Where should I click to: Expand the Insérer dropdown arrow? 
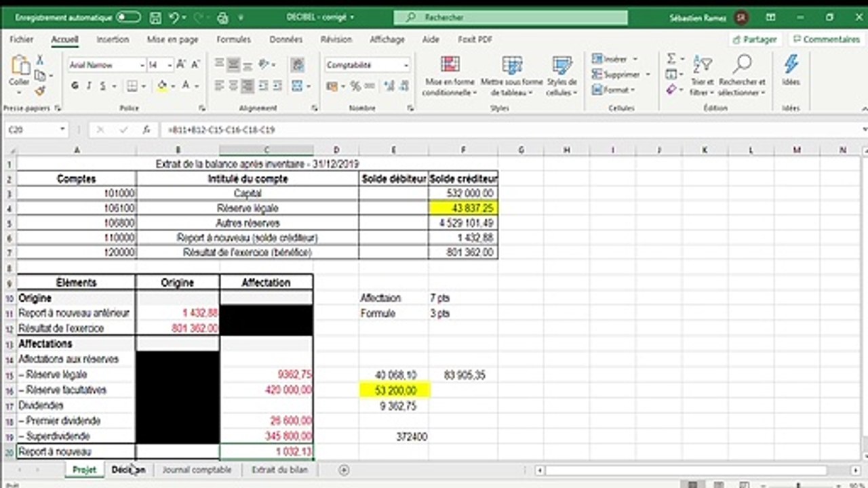coord(635,59)
